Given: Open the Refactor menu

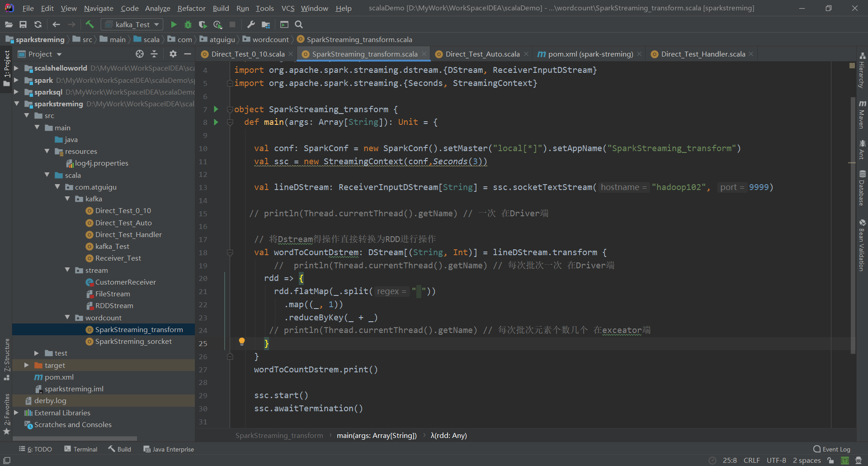Looking at the screenshot, I should (x=191, y=8).
